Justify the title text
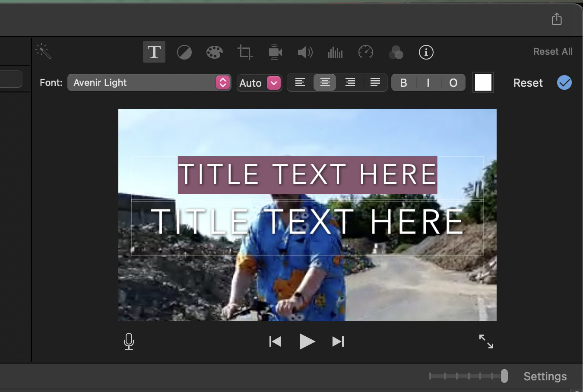The height and width of the screenshot is (392, 583). tap(375, 82)
